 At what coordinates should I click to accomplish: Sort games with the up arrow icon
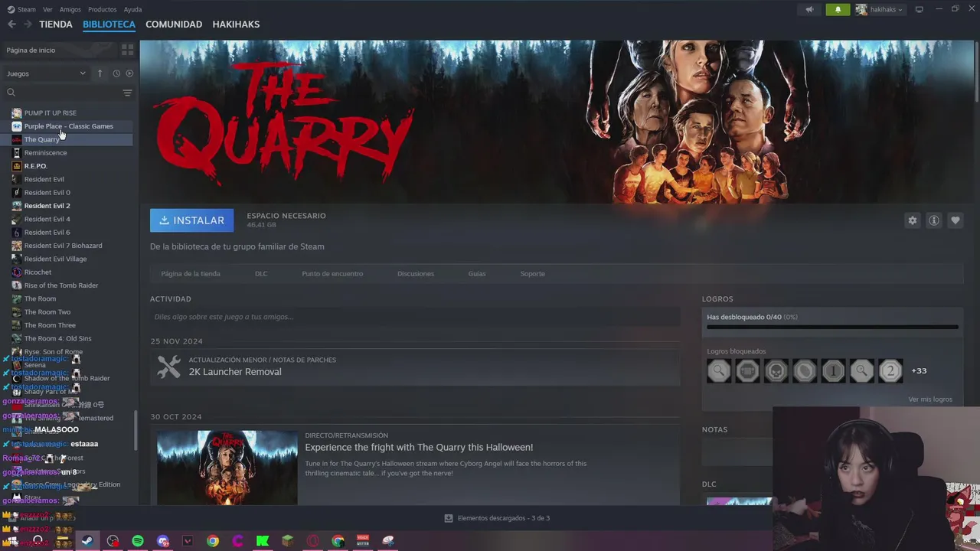(100, 73)
